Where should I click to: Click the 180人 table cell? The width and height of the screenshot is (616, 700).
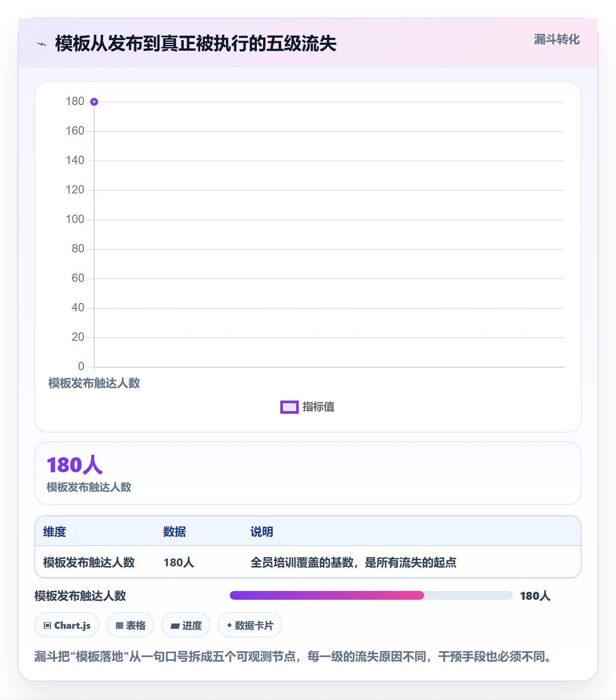click(179, 562)
